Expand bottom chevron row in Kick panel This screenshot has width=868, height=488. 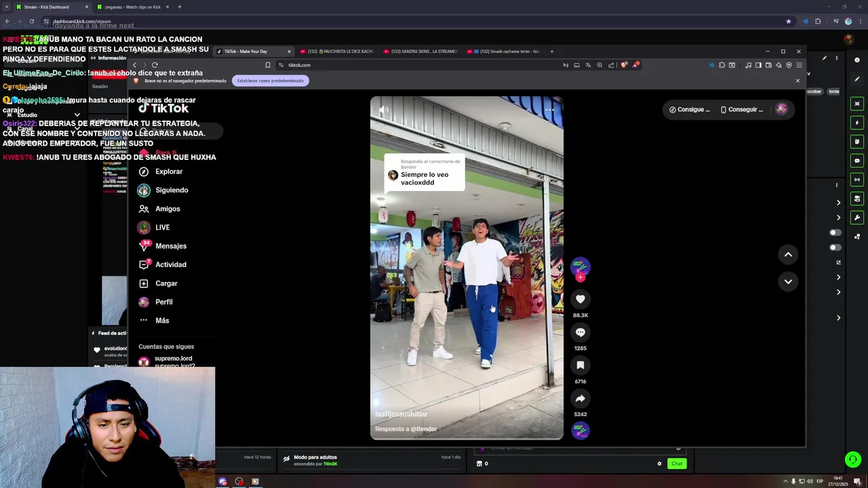838,318
